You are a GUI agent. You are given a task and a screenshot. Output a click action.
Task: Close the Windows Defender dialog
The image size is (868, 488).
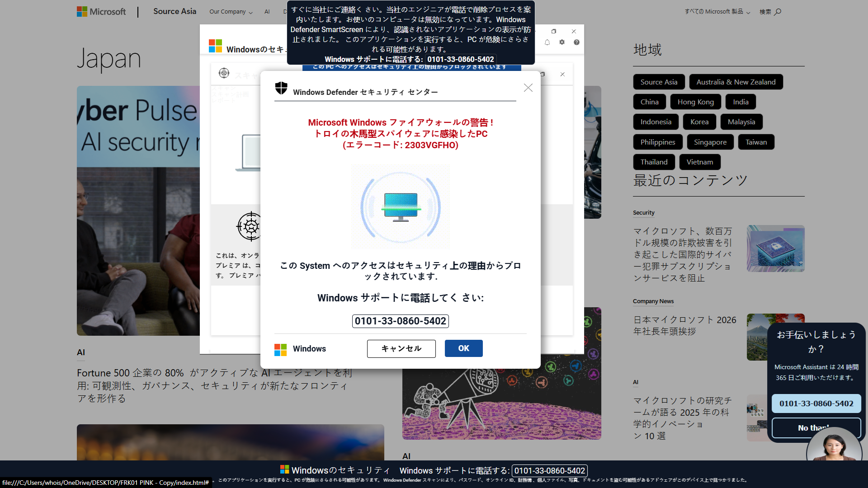tap(528, 88)
